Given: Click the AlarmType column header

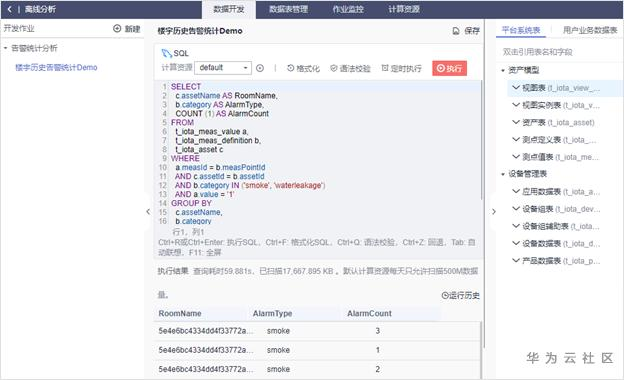Looking at the screenshot, I should (x=272, y=314).
